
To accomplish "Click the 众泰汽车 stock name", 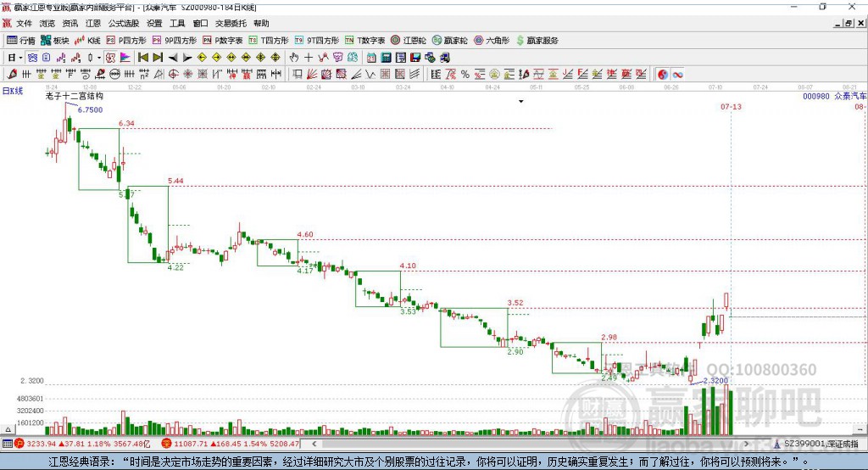I will click(850, 97).
